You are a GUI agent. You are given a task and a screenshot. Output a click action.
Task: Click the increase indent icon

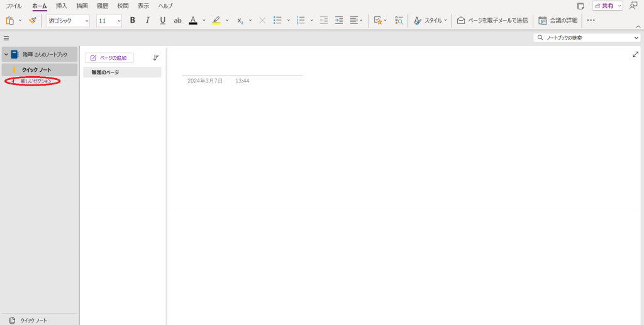coord(339,20)
